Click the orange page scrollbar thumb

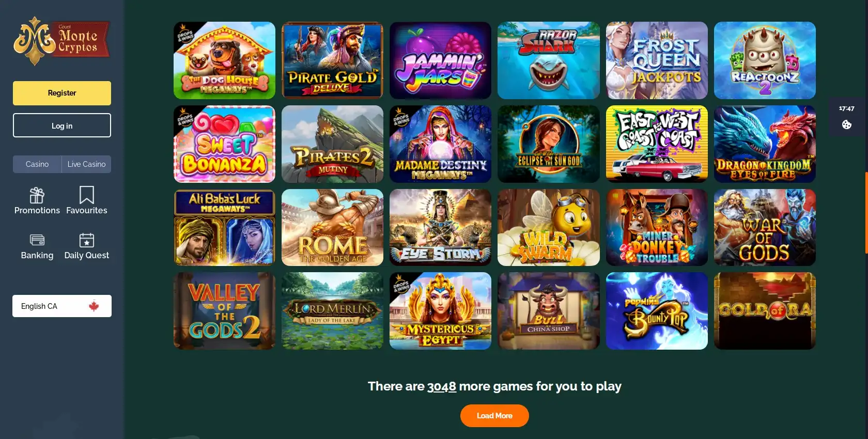866,213
